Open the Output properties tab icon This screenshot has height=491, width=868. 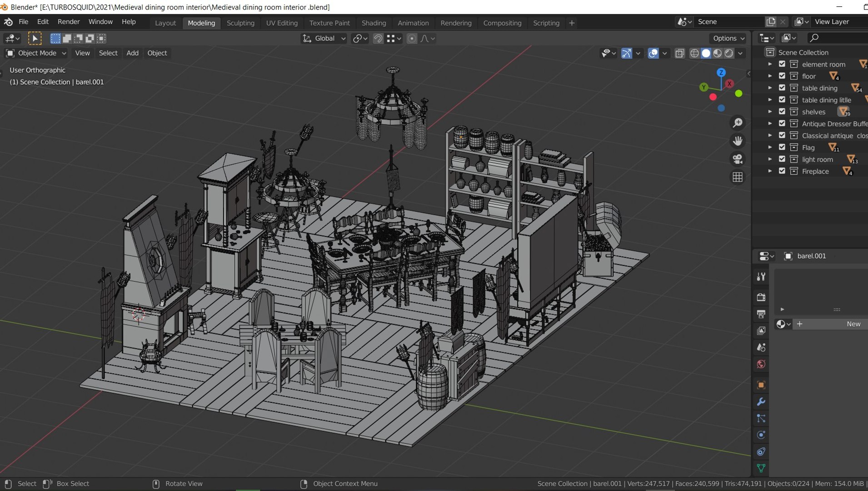(761, 314)
